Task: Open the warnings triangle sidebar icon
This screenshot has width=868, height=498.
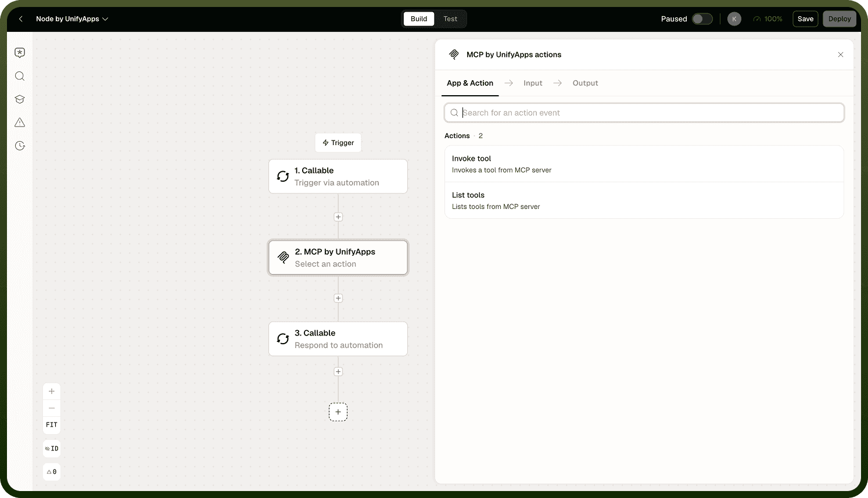Action: 20,122
